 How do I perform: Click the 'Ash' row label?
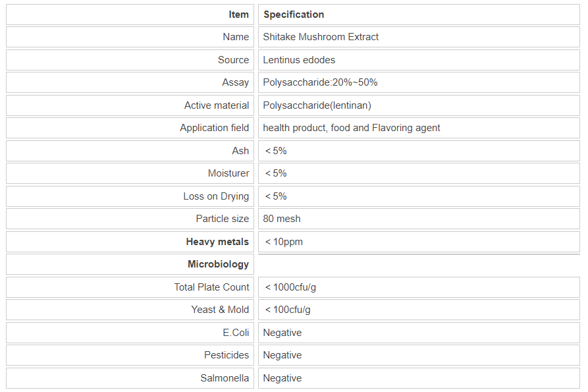(240, 151)
